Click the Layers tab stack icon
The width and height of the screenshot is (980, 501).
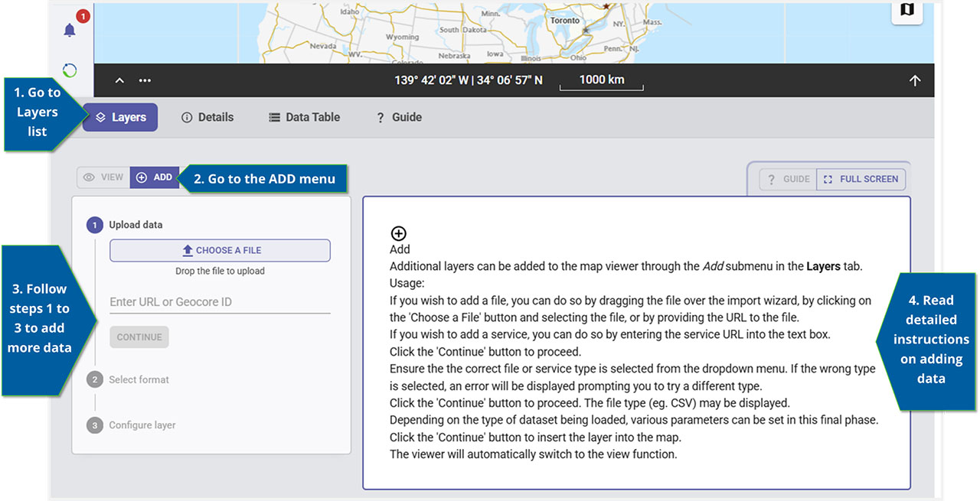coord(100,118)
